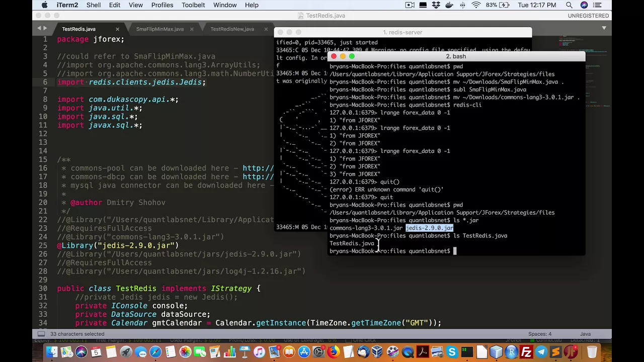Close the TestRedis.java tab
Image resolution: width=644 pixels, height=362 pixels.
coord(117,29)
